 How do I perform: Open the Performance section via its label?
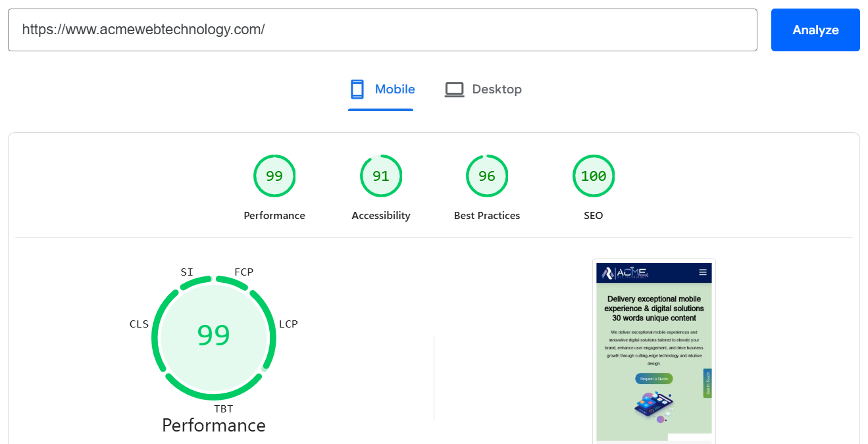(x=274, y=215)
